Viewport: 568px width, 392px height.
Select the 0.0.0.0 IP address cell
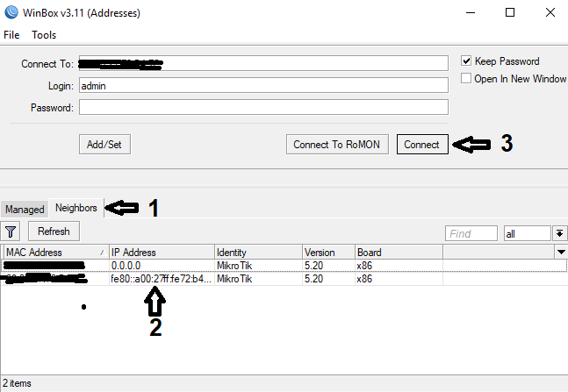[x=162, y=266]
